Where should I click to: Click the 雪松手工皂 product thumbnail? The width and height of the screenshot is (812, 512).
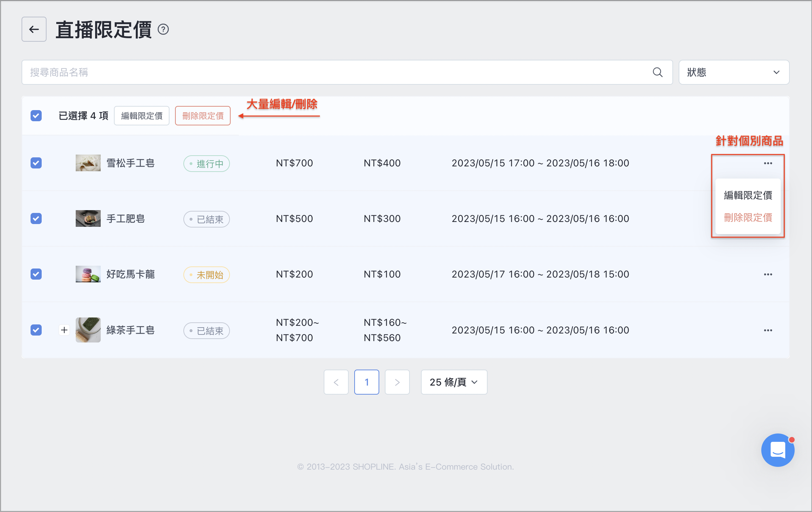(88, 163)
